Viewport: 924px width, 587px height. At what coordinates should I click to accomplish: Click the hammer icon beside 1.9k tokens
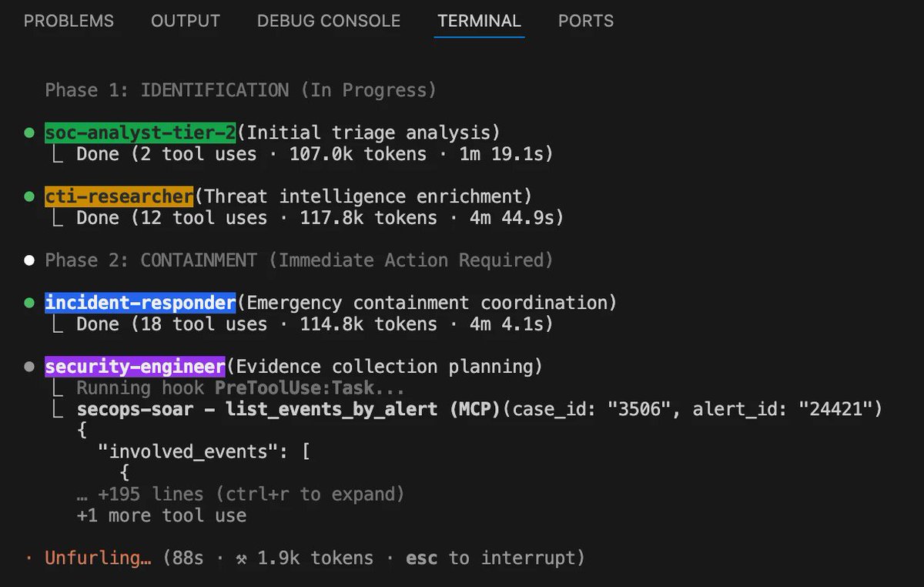point(242,558)
